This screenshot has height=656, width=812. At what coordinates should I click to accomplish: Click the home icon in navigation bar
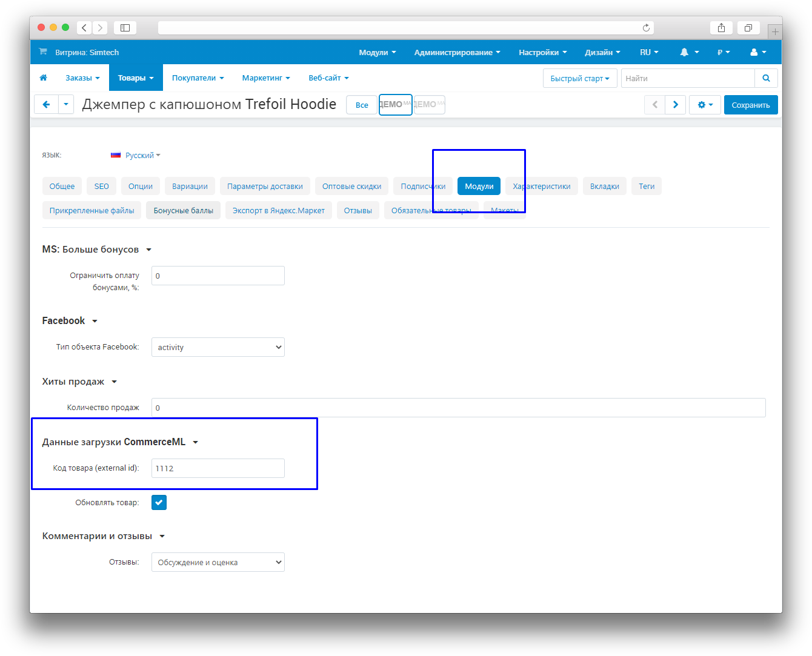coord(43,78)
